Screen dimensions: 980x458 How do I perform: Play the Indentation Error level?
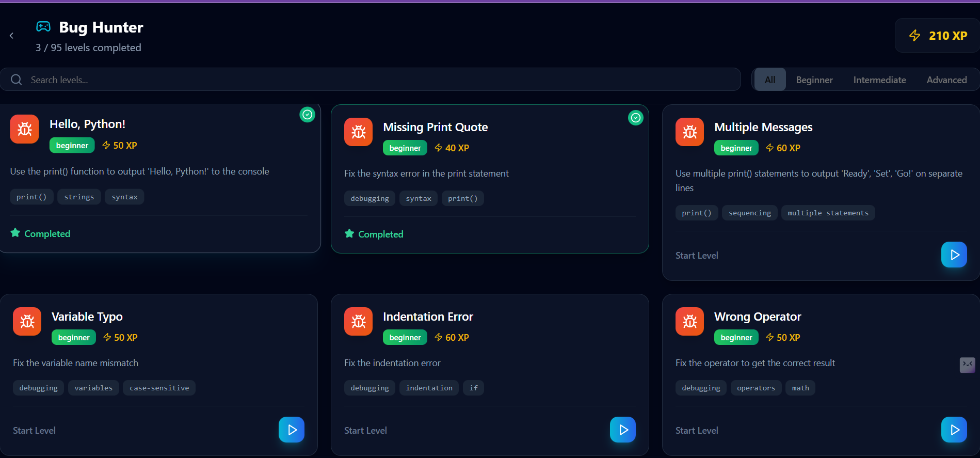(623, 430)
